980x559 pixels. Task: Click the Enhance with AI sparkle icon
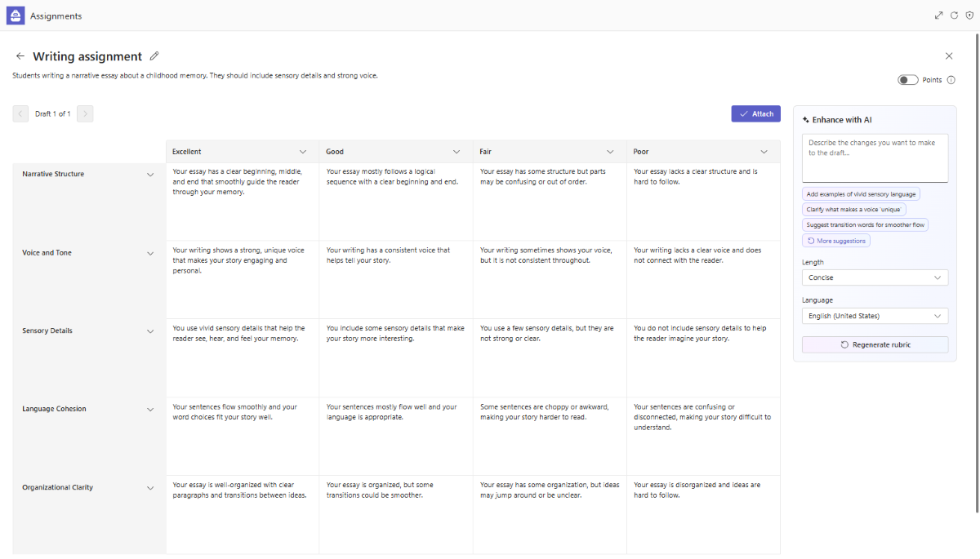(x=806, y=120)
